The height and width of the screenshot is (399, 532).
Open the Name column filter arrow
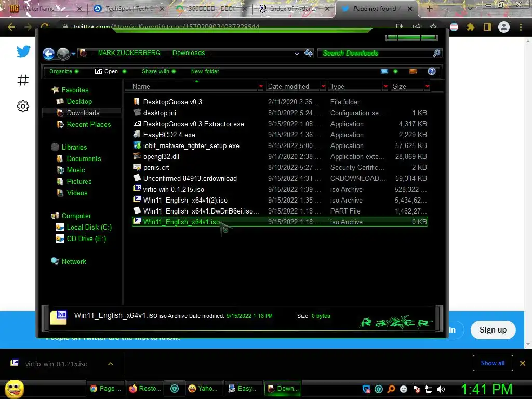[261, 87]
